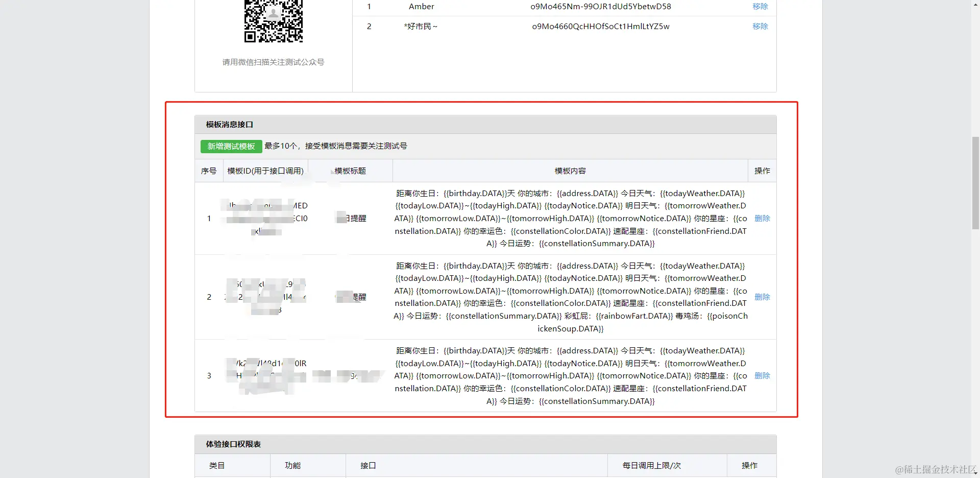The height and width of the screenshot is (478, 980).
Task: Click the 接口 column header
Action: (x=367, y=465)
